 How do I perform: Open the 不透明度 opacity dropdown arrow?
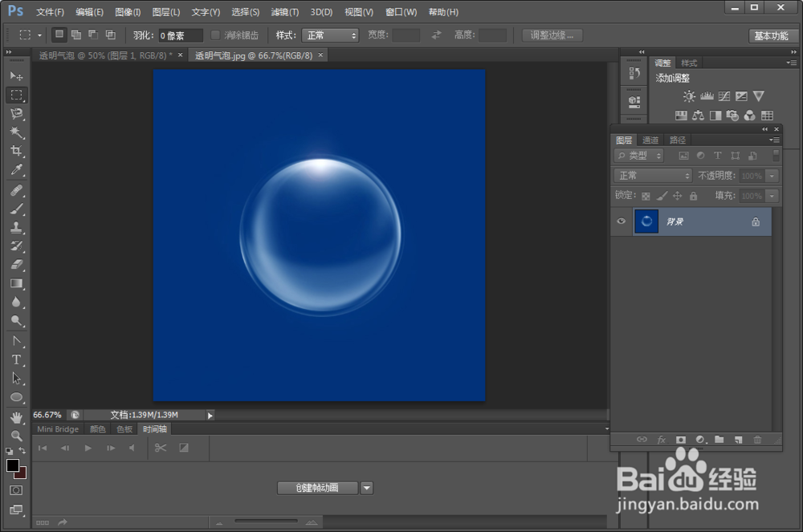[x=772, y=176]
